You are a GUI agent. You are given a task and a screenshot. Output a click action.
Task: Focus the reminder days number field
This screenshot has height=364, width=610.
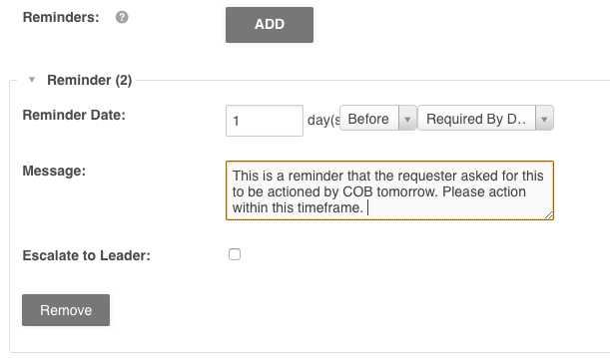coord(265,121)
